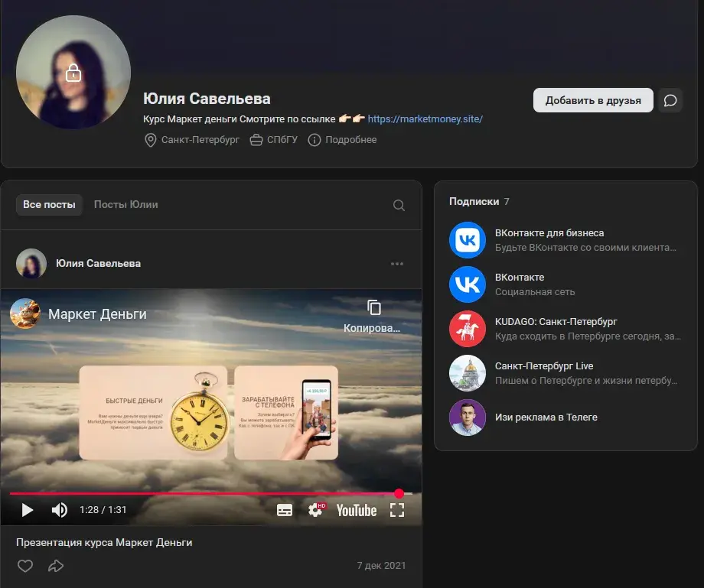The height and width of the screenshot is (588, 704).
Task: Open video HD settings gear
Action: click(315, 510)
